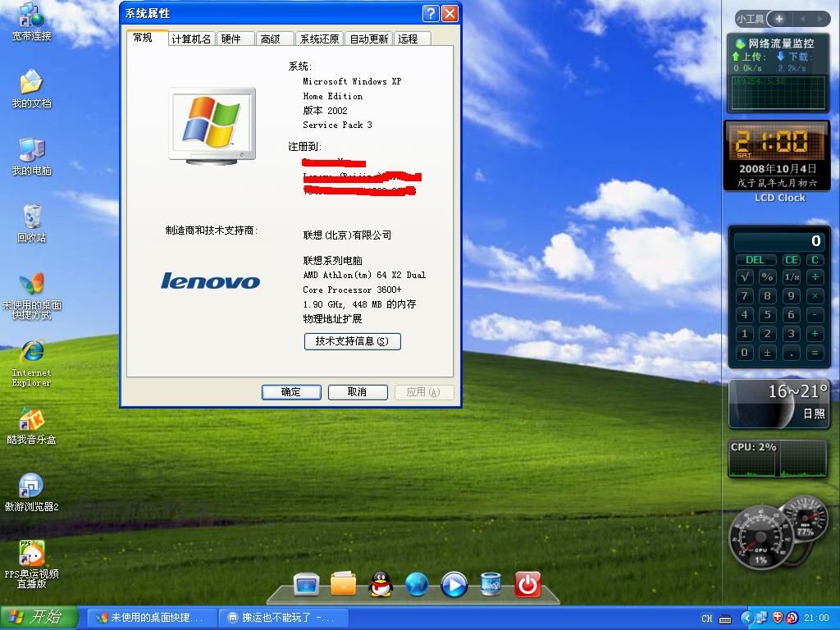This screenshot has width=840, height=630.
Task: Click the 开始 Start button
Action: (x=39, y=618)
